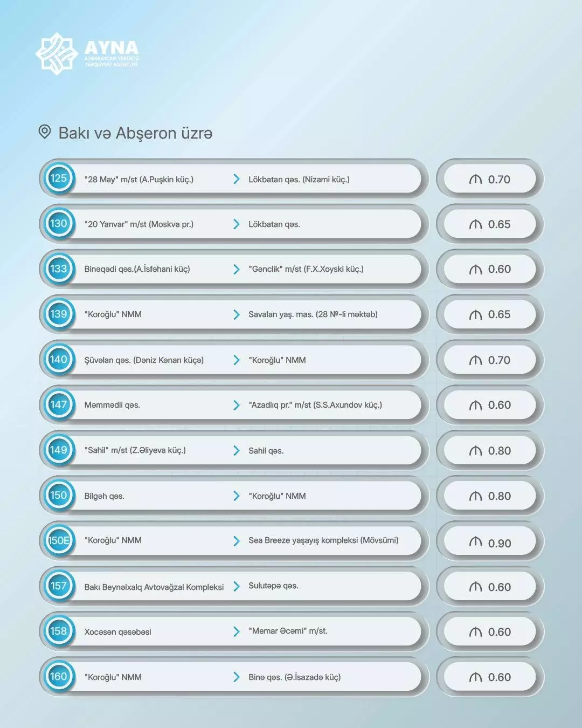This screenshot has width=582, height=728.
Task: Click the route 140 circle badge
Action: pyautogui.click(x=58, y=359)
